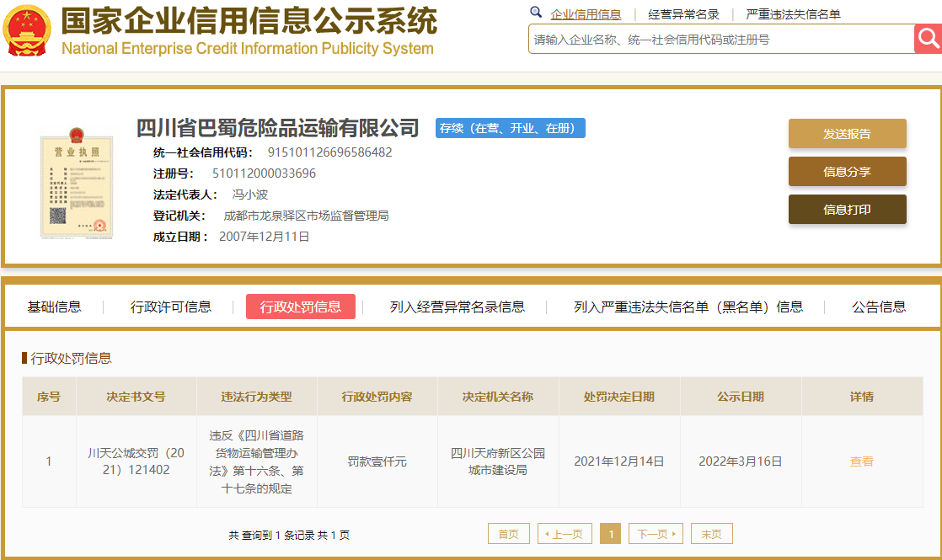This screenshot has height=560, width=942.
Task: Focus the enterprise name search input
Action: pyautogui.click(x=721, y=40)
